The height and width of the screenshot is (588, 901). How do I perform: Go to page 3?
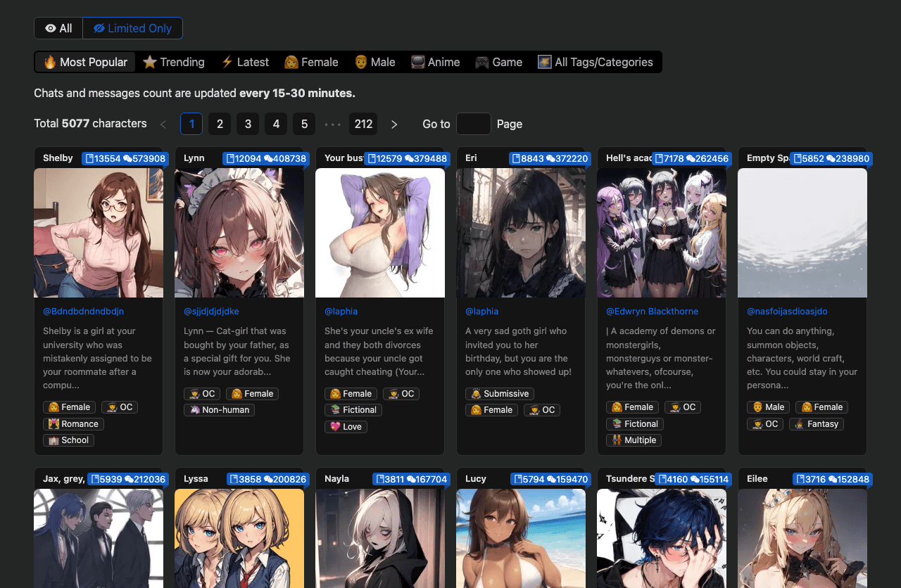[248, 124]
